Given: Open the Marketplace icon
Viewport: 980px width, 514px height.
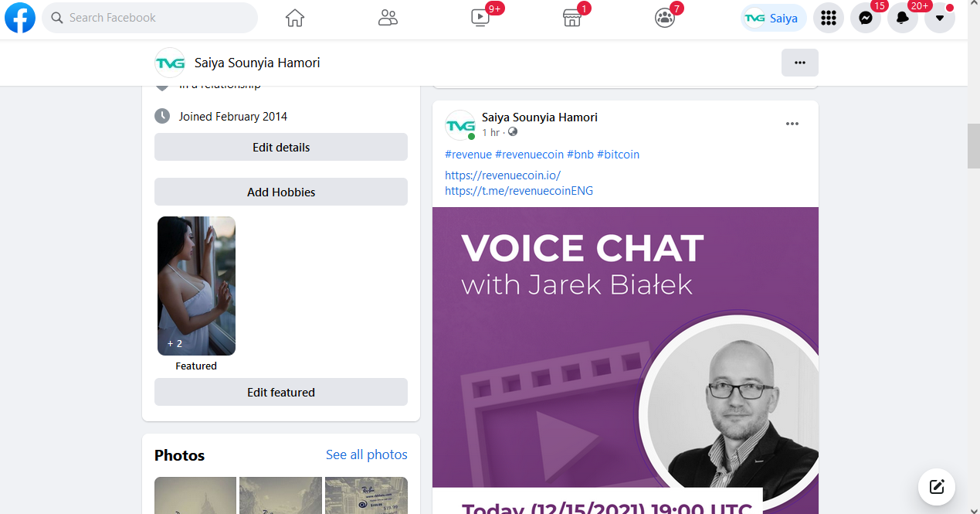Looking at the screenshot, I should (571, 18).
